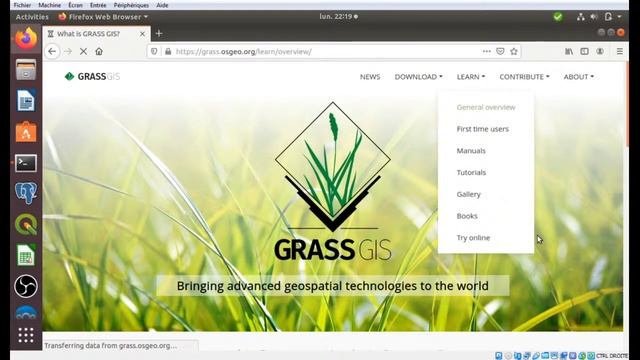Open Activities overview
The image size is (640, 360).
[32, 17]
